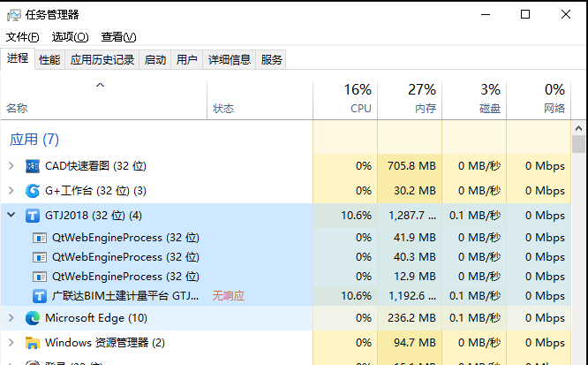The image size is (588, 365).
Task: Click the 10.6% CPU value of GTJ2018
Action: coord(356,216)
